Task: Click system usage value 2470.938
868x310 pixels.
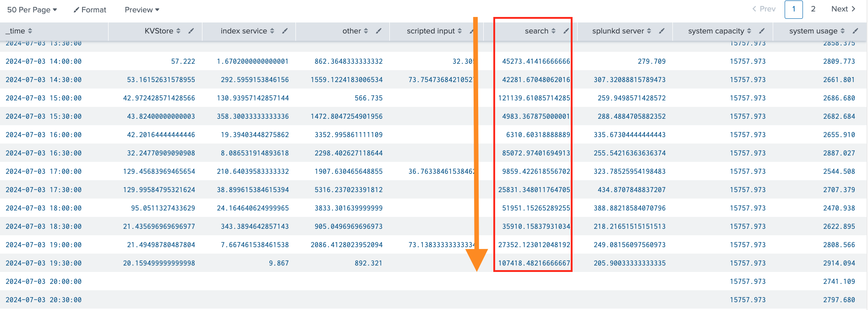Action: 839,208
